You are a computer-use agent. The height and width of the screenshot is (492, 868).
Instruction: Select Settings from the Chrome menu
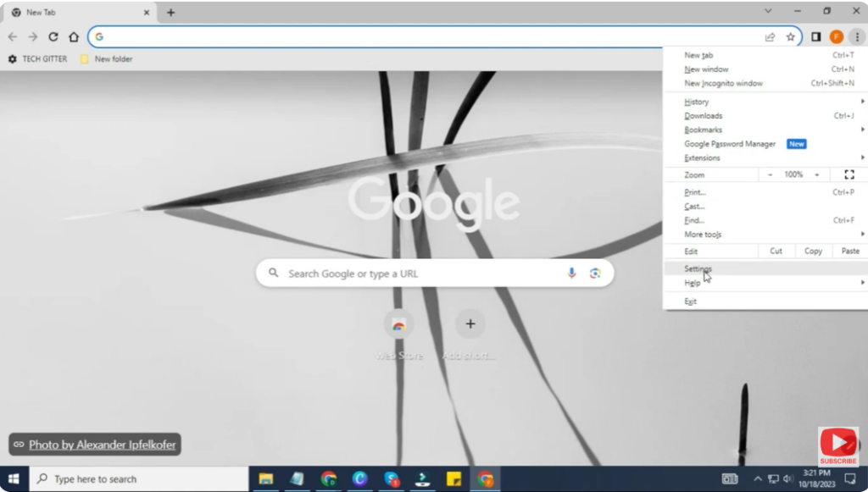(698, 268)
